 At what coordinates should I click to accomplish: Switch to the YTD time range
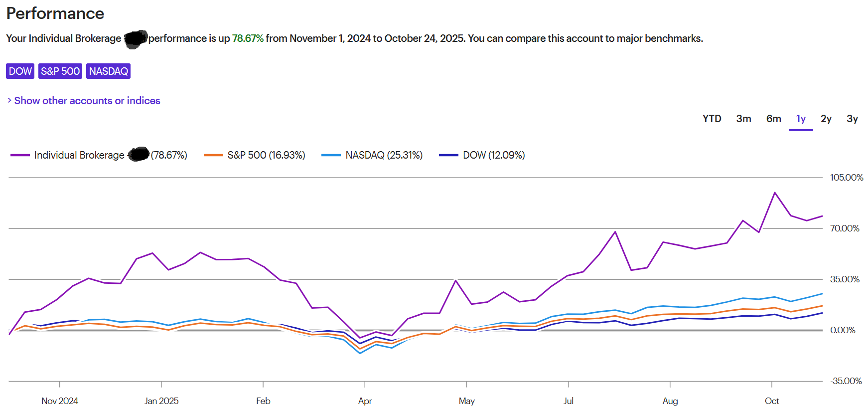712,119
